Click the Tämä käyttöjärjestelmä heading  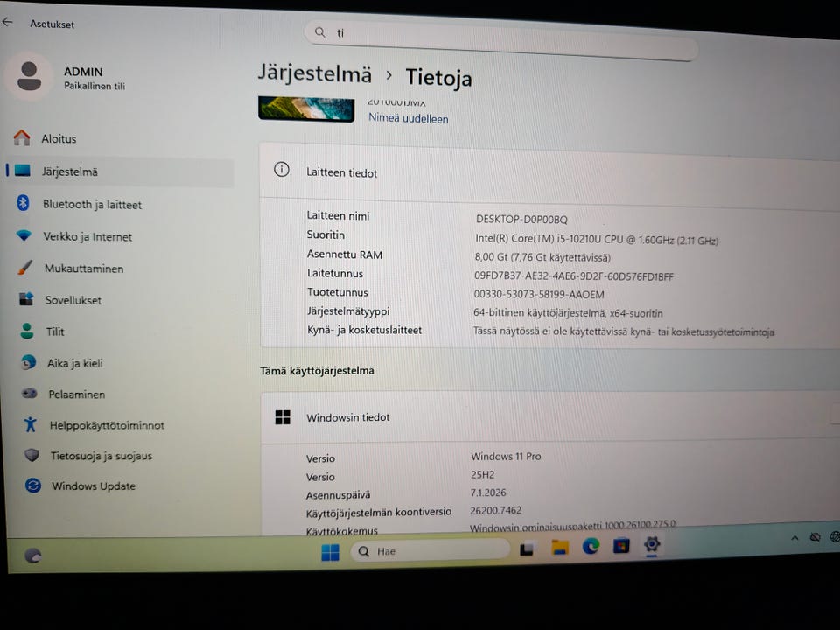[x=317, y=371]
